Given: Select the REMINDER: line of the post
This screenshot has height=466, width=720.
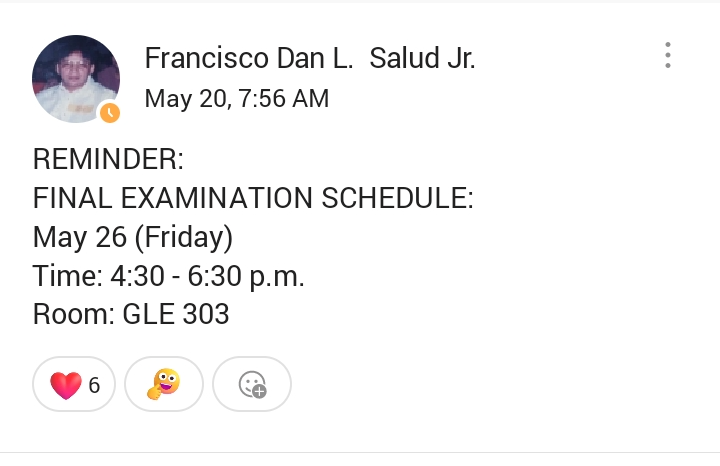Looking at the screenshot, I should coord(108,159).
